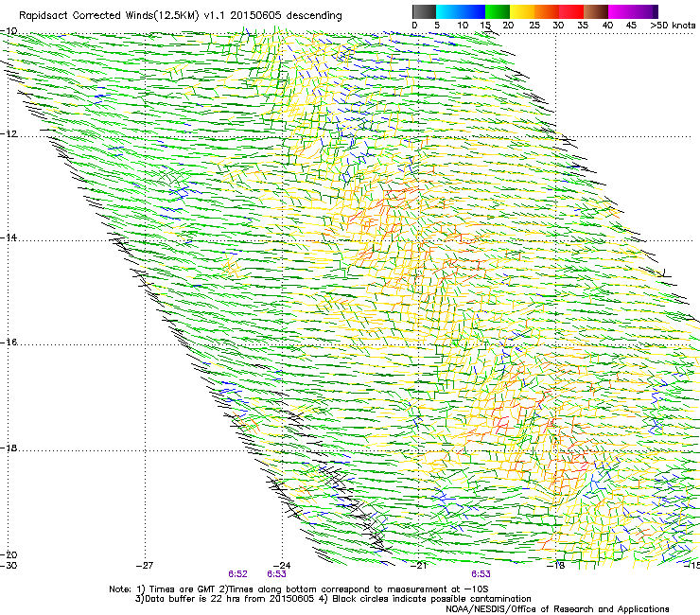Select the green 15–20 knots legend segment
This screenshot has width=700, height=615.
point(498,11)
